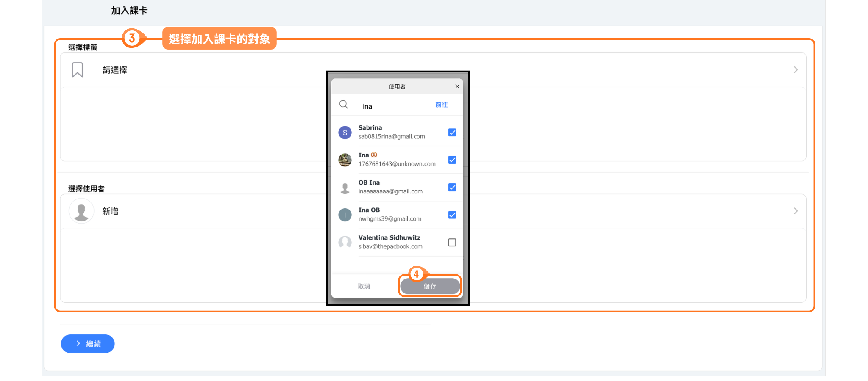The image size is (868, 381).
Task: Deselect OB Ina's checkbox
Action: coord(452,188)
